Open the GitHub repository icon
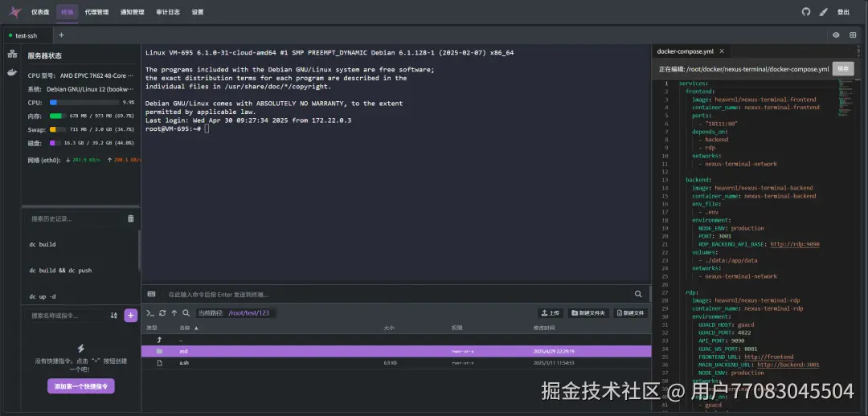This screenshot has height=416, width=868. pyautogui.click(x=806, y=11)
